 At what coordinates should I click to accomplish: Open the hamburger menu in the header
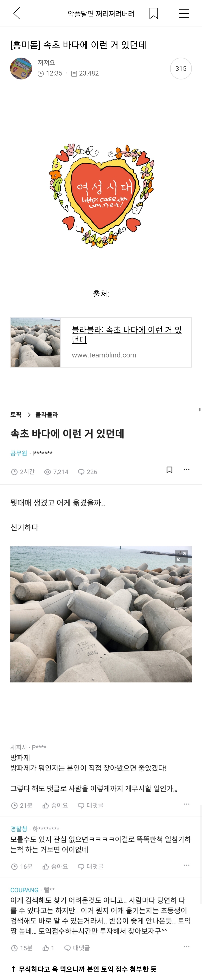point(184,13)
